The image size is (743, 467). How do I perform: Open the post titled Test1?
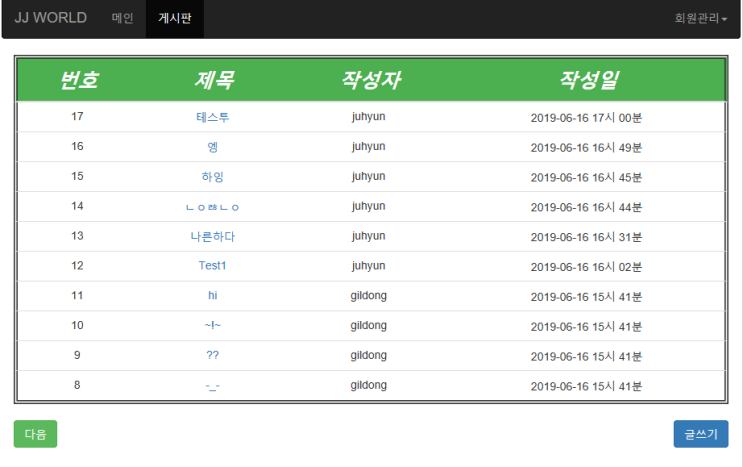click(x=212, y=266)
